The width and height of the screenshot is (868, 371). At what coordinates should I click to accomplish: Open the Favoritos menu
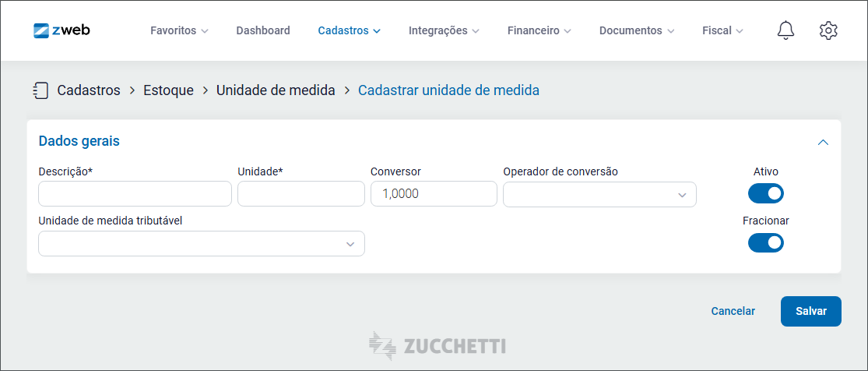pos(179,30)
